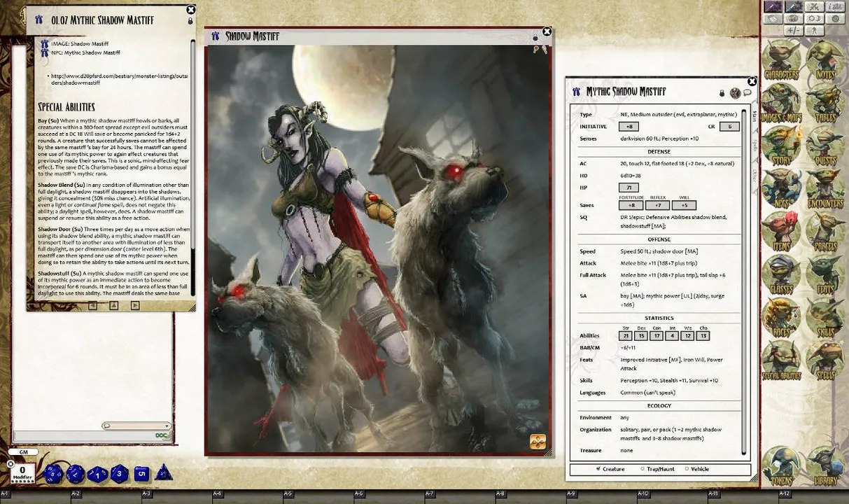
Task: Click the image sharing icon at picture corner
Action: point(537,441)
